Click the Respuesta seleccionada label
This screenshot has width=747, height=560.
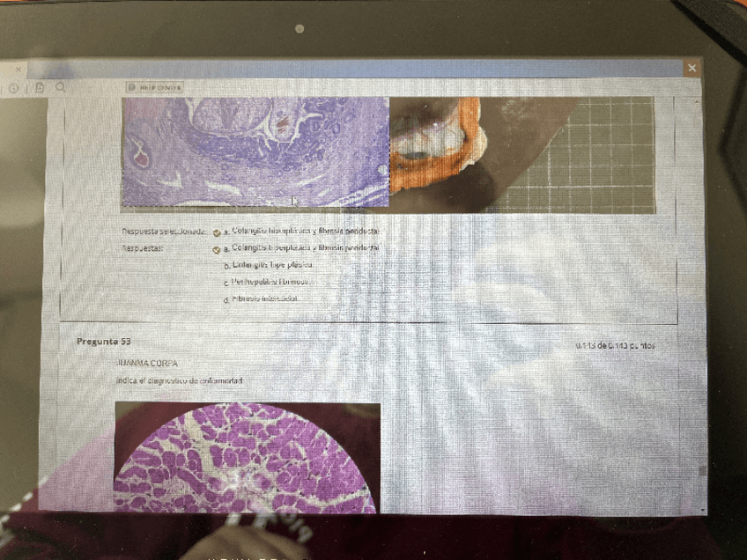coord(164,232)
